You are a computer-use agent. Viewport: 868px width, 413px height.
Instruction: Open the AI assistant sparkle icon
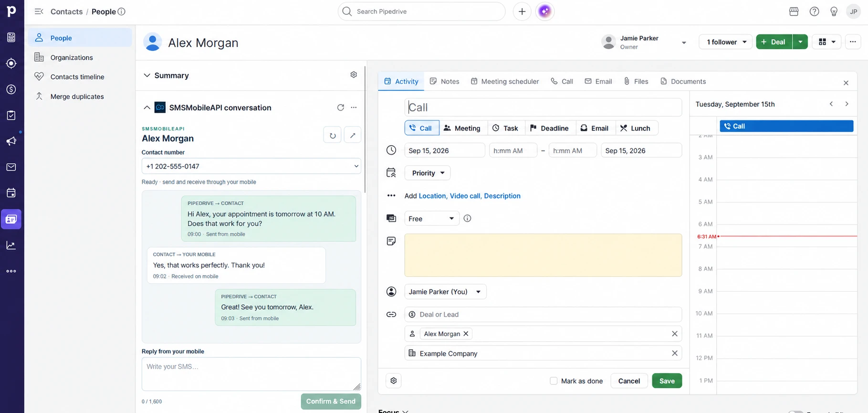coord(545,11)
